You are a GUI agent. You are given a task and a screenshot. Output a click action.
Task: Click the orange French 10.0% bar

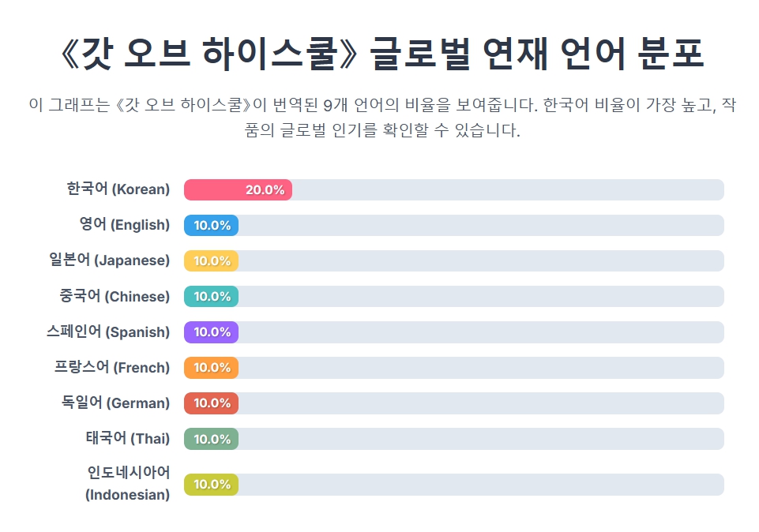(211, 367)
